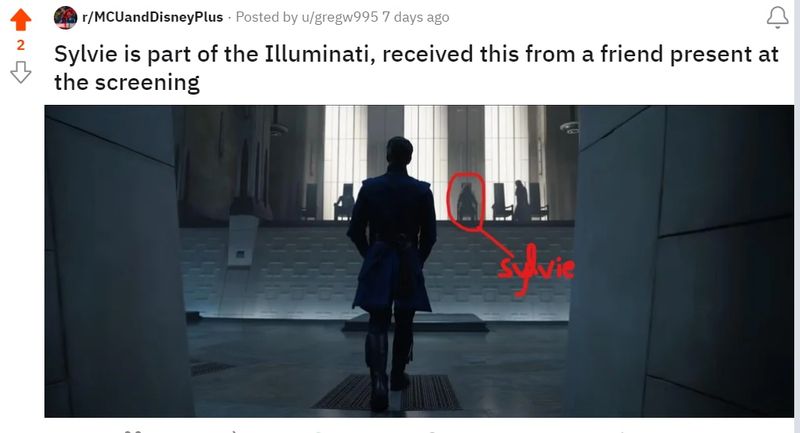Click the floor grate beneath the walking figure
The image size is (800, 433).
pos(388,392)
